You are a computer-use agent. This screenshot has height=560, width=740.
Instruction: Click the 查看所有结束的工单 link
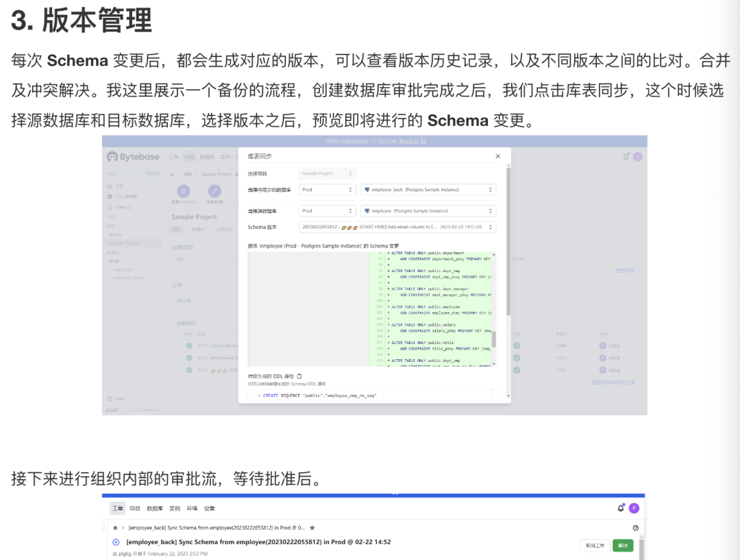tap(613, 382)
